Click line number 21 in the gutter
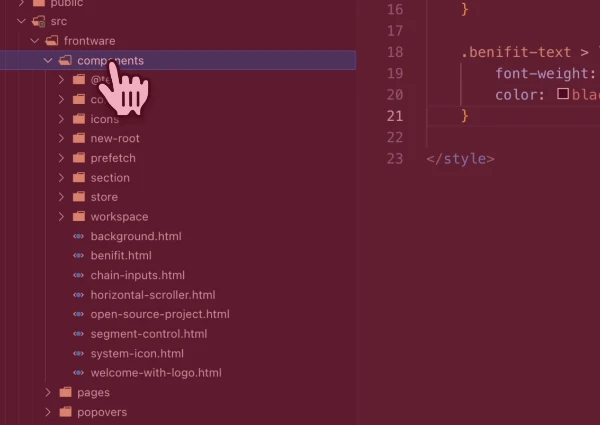Image resolution: width=600 pixels, height=425 pixels. coord(394,116)
